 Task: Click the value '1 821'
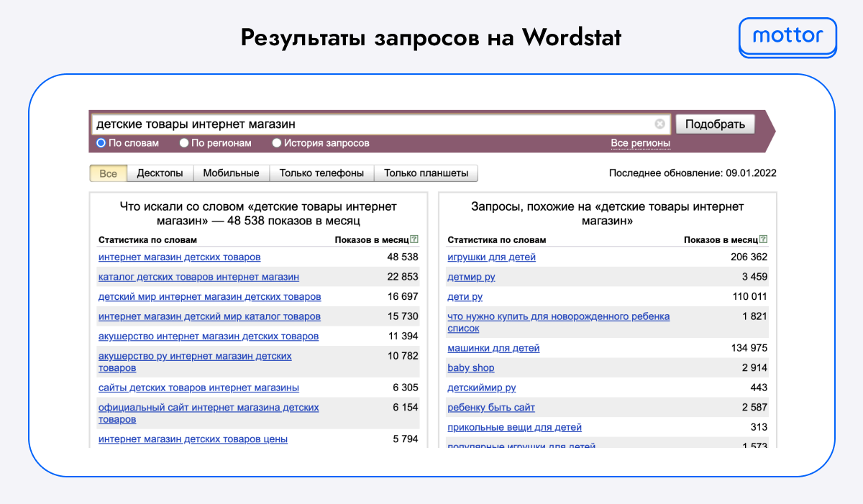tap(754, 316)
